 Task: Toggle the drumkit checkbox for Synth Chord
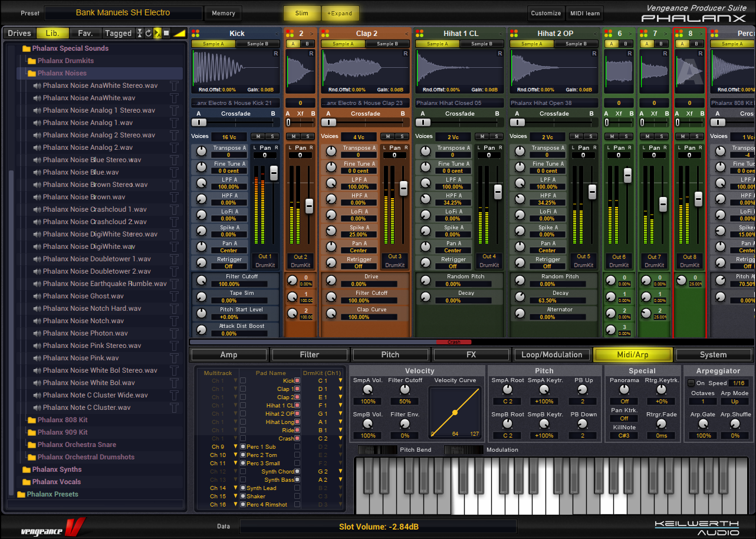(297, 472)
